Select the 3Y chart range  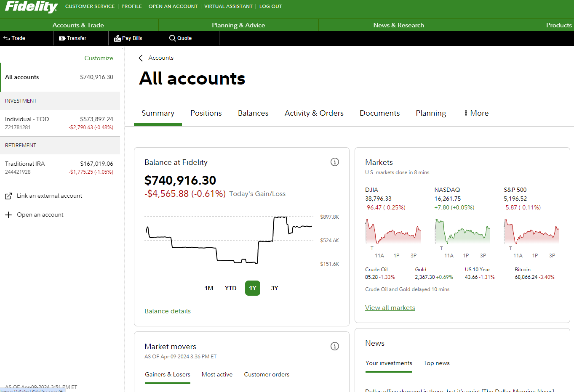coord(275,288)
